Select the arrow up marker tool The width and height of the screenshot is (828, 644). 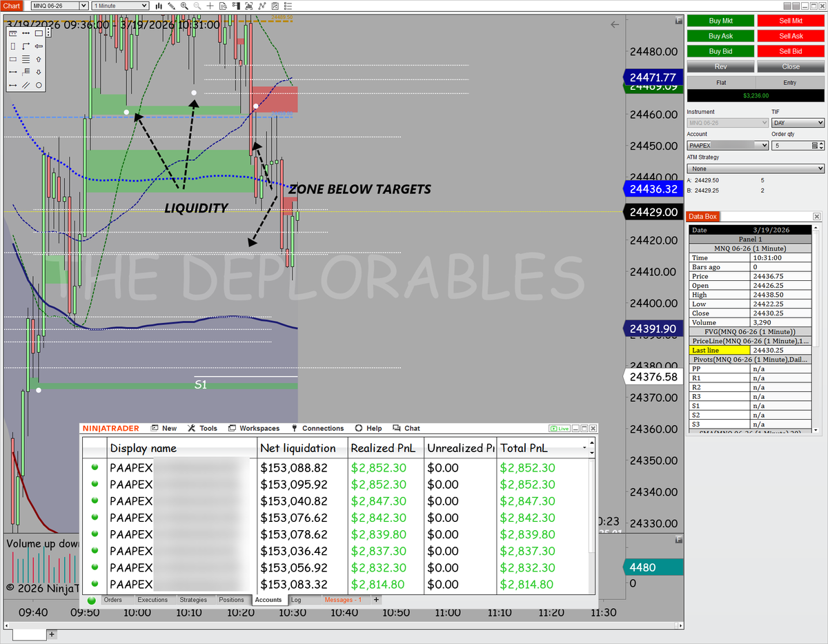[x=39, y=59]
